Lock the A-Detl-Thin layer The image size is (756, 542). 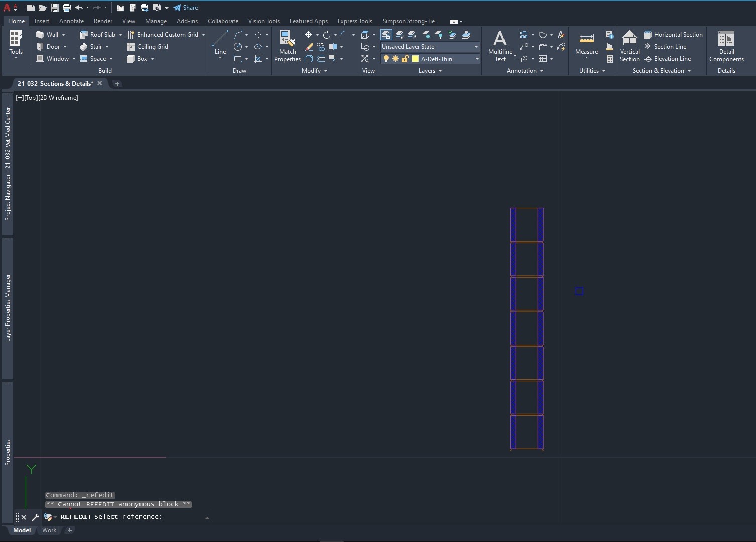point(405,59)
